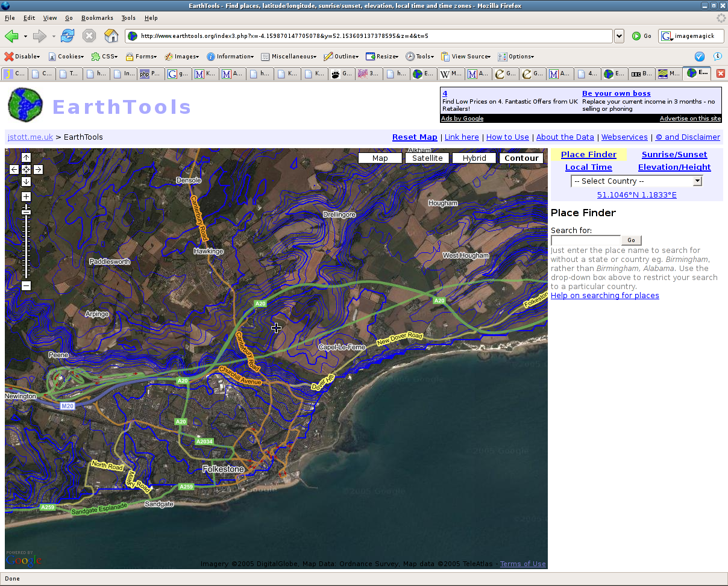The width and height of the screenshot is (728, 586).
Task: Close the current tab with red X
Action: pos(720,73)
